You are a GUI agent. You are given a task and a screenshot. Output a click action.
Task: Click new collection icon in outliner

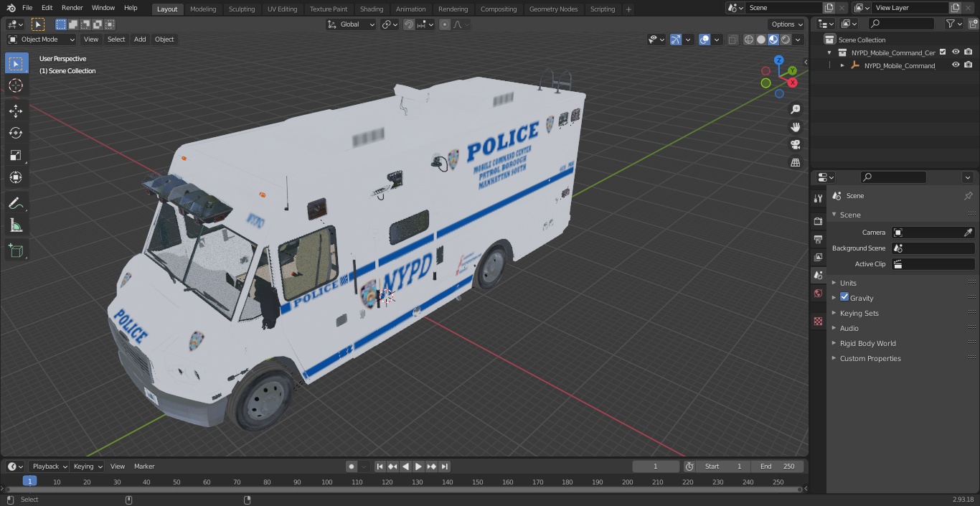972,24
